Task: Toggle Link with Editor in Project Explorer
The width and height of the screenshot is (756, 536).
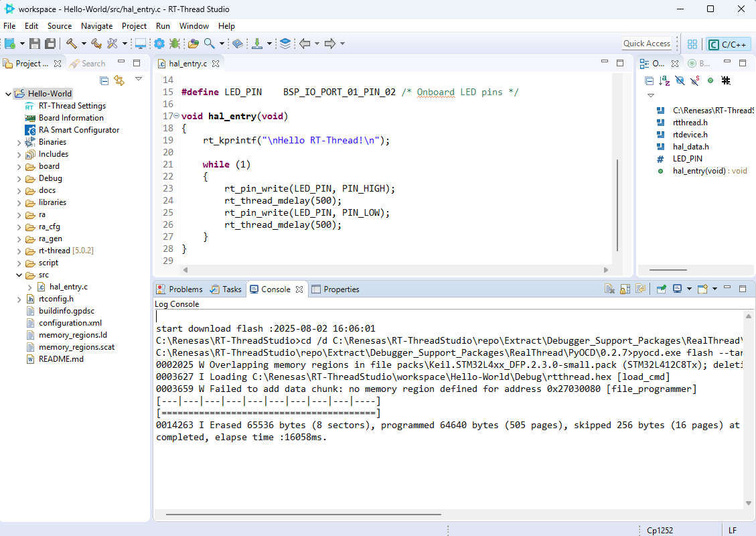Action: click(119, 80)
